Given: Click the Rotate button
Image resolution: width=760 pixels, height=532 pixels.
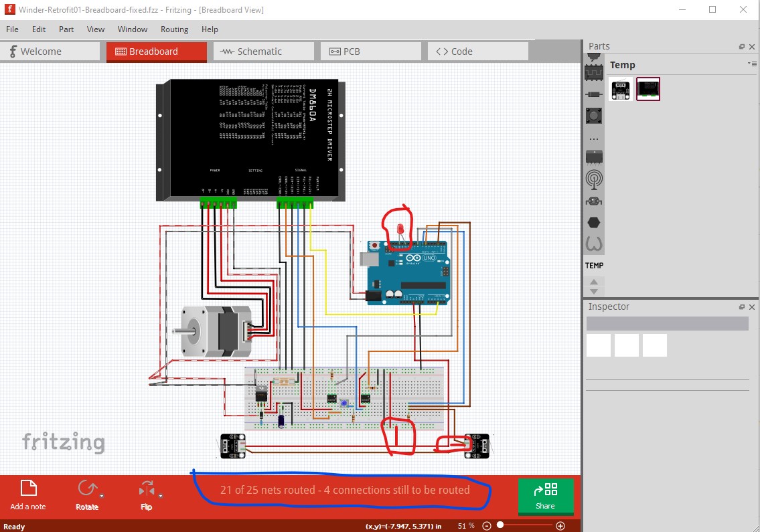Looking at the screenshot, I should (87, 495).
